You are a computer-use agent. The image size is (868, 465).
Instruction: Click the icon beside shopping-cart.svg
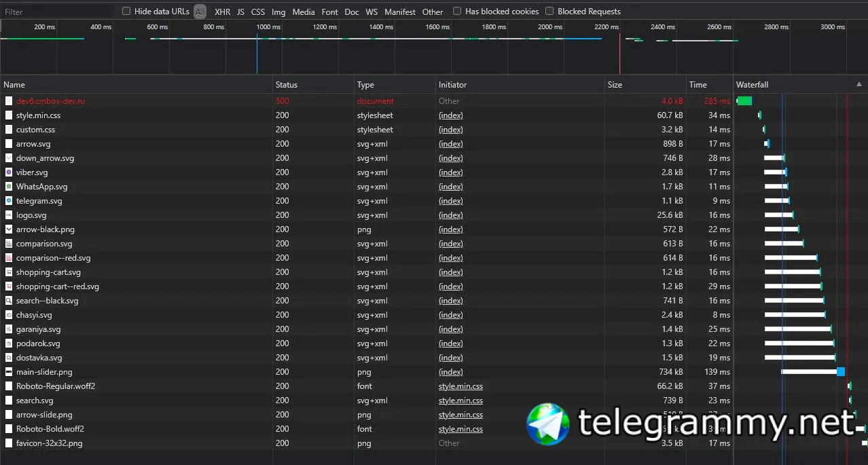click(x=9, y=272)
